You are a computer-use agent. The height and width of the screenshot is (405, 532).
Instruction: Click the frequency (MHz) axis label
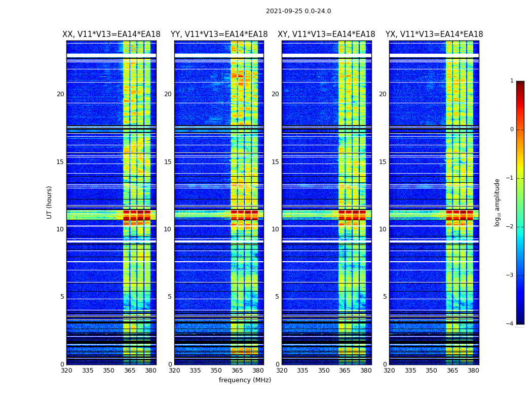tap(245, 380)
